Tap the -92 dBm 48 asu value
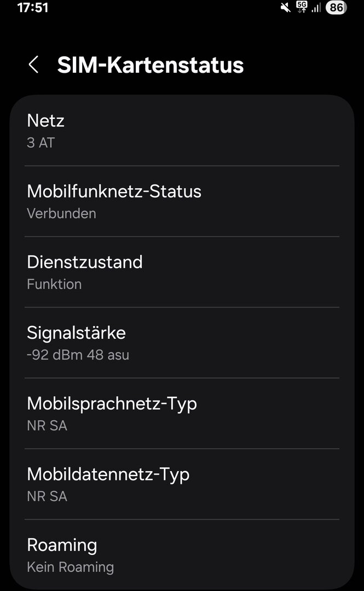Image resolution: width=364 pixels, height=591 pixels. (78, 355)
